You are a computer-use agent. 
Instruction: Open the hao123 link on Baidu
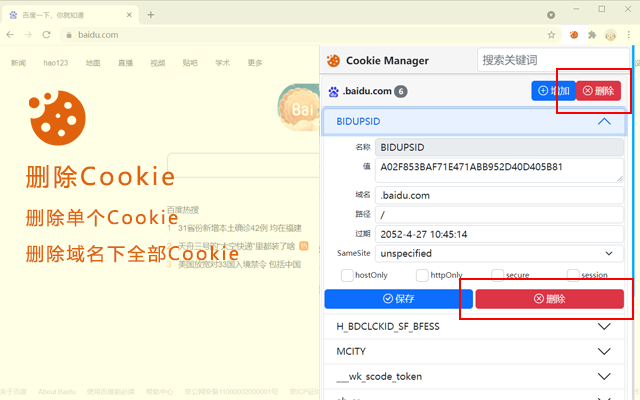point(56,63)
